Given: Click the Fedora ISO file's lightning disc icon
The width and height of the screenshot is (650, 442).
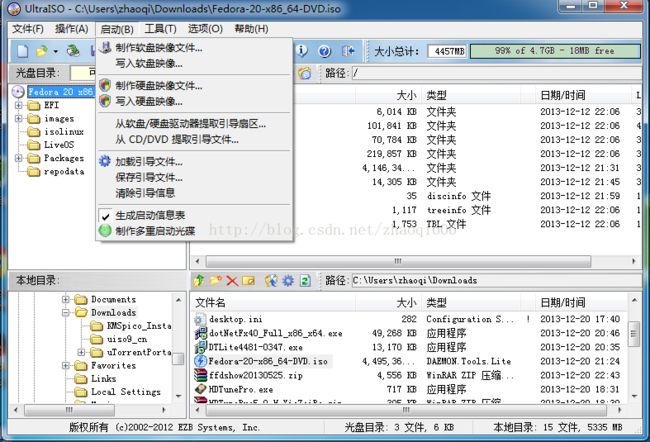Looking at the screenshot, I should click(201, 361).
